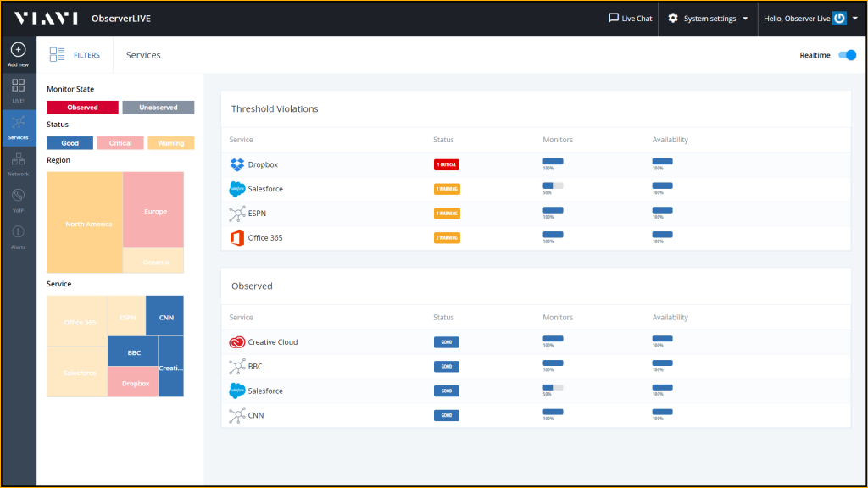Open the Creative Cloud service name link

(x=273, y=342)
